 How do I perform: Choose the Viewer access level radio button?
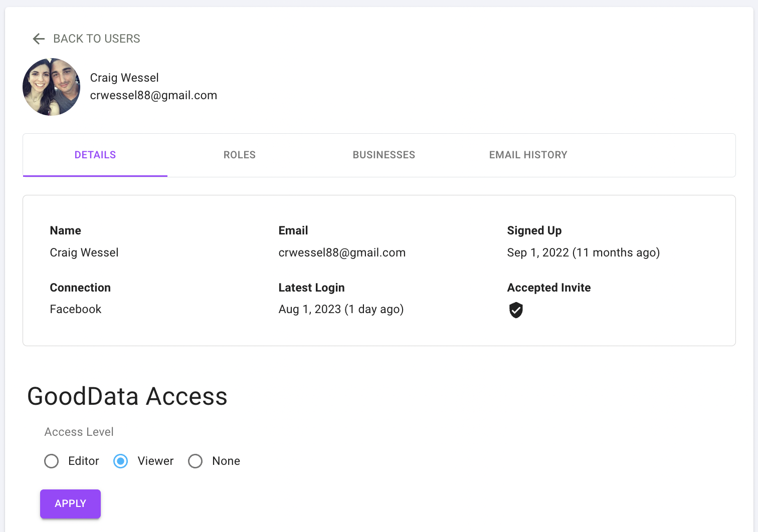pyautogui.click(x=121, y=461)
